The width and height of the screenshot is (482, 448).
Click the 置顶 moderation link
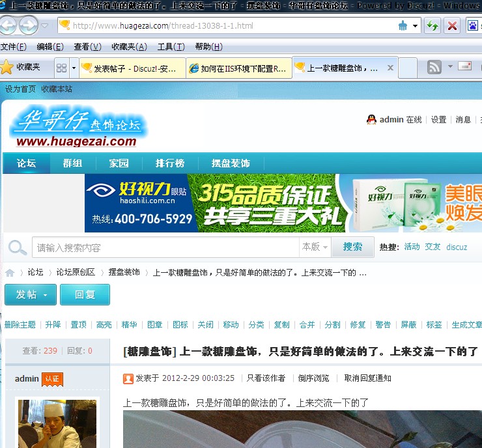click(79, 325)
